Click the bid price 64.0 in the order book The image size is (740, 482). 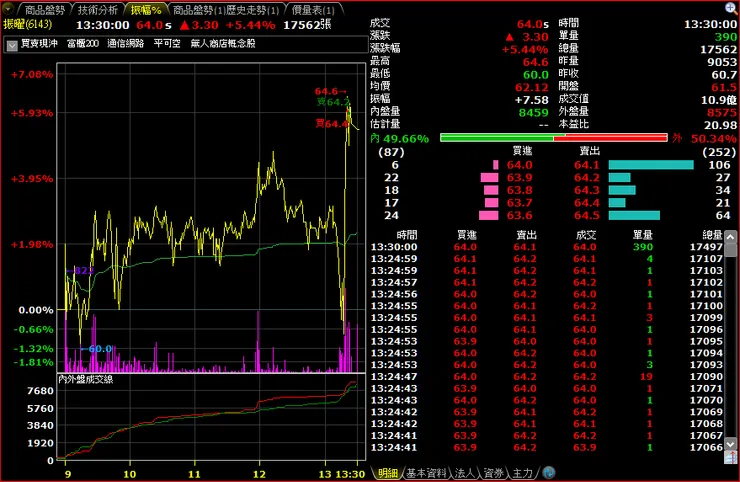(519, 165)
